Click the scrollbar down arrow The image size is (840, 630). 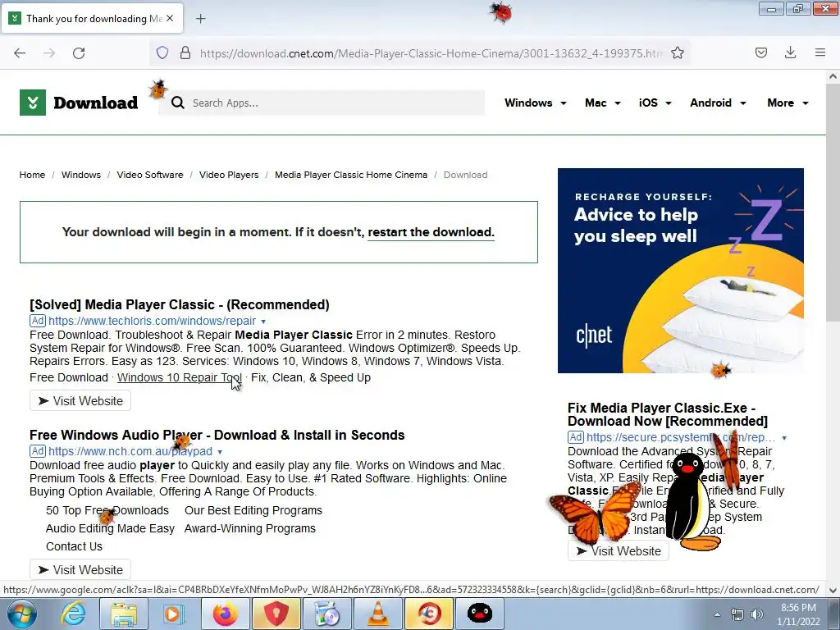click(833, 591)
